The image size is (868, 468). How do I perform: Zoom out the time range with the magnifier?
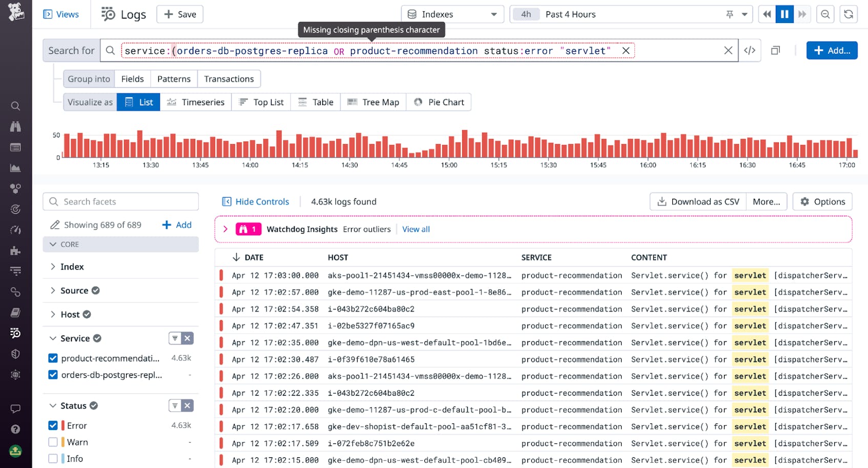pyautogui.click(x=825, y=14)
